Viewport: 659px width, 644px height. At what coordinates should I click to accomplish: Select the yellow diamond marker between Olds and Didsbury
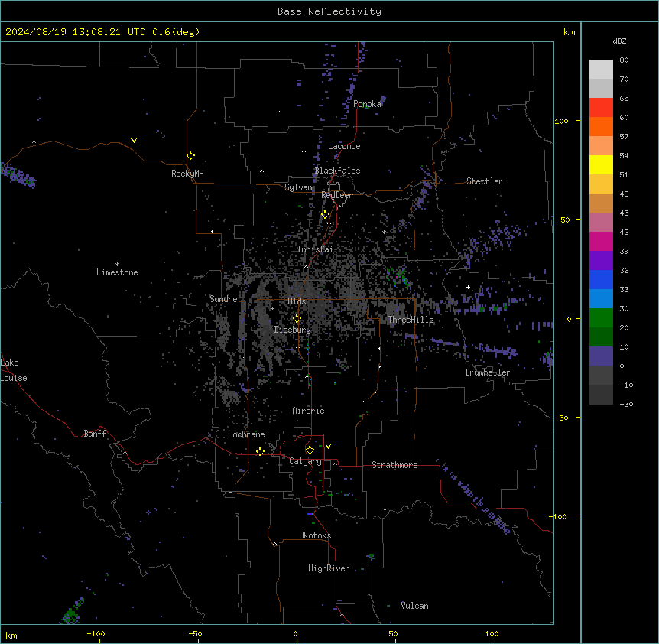(297, 319)
